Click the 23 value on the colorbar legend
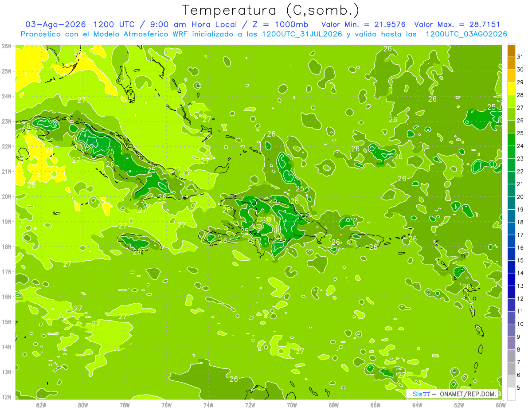This screenshot has width=532, height=411. (x=520, y=158)
